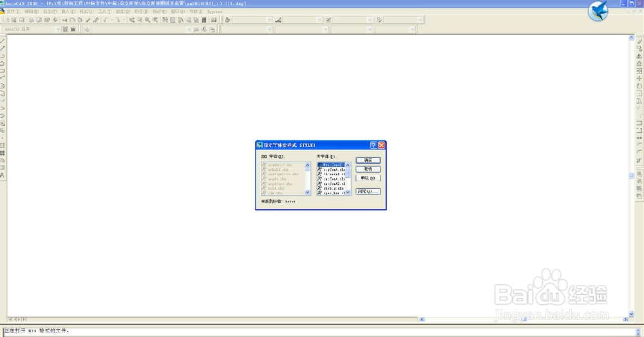This screenshot has width=644, height=337.
Task: Click the help question mark in the font dialog
Action: click(x=374, y=145)
